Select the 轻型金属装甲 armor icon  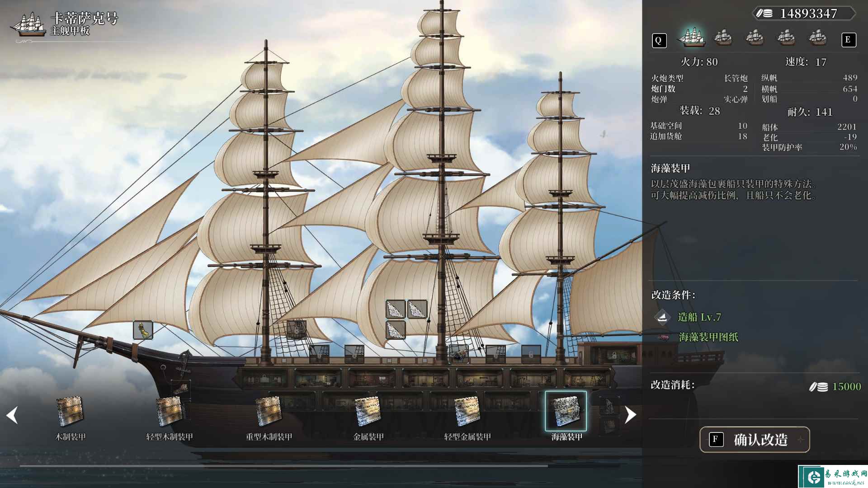pyautogui.click(x=467, y=411)
